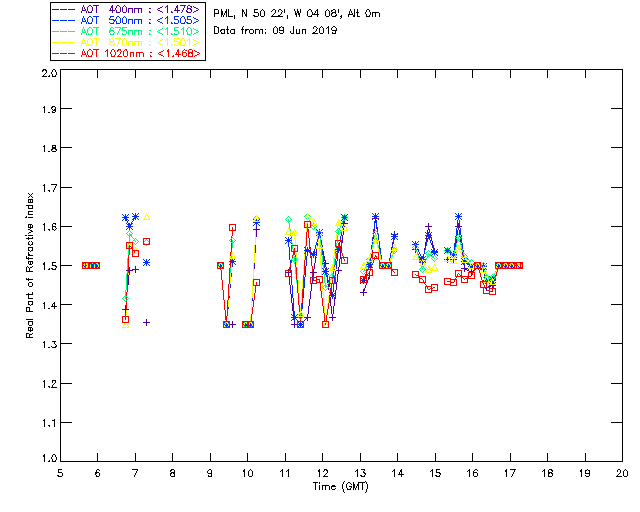Image resolution: width=640 pixels, height=512 pixels.
Task: Click the 2.0 y-axis tick label
Action: pos(49,73)
